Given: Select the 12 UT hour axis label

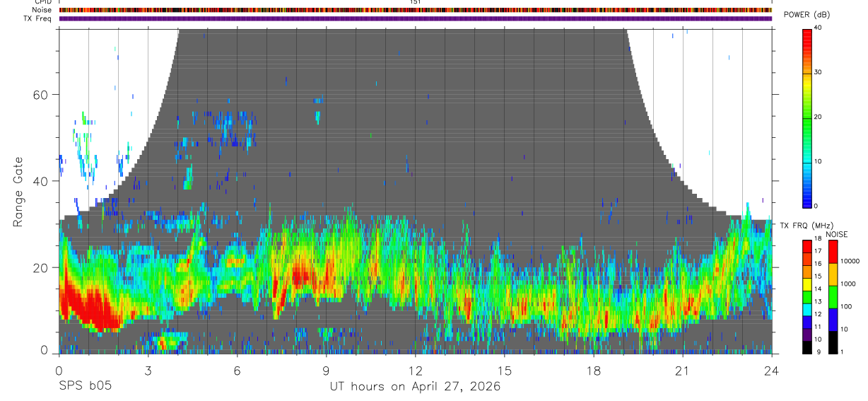Looking at the screenshot, I should tap(416, 370).
